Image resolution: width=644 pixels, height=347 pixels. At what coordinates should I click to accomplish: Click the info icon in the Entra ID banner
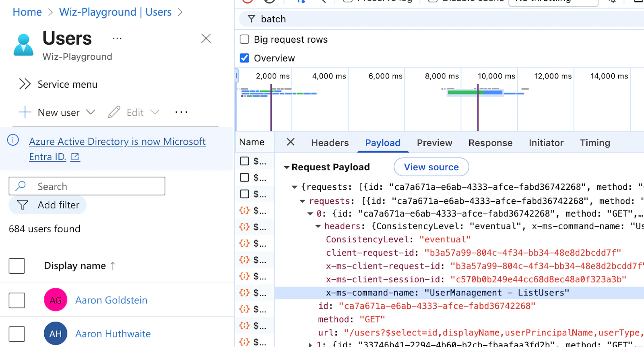[13, 140]
